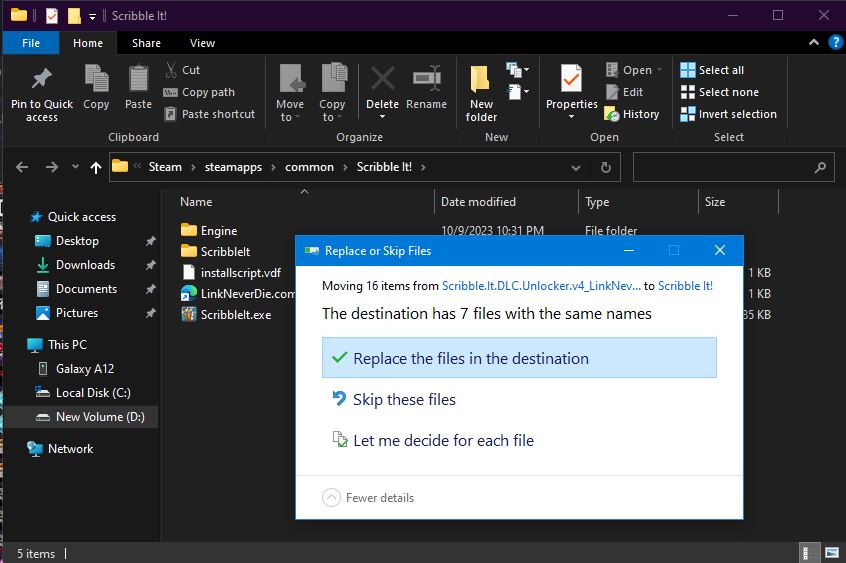This screenshot has height=563, width=846.
Task: Open Properties from the ribbon
Action: (x=571, y=80)
